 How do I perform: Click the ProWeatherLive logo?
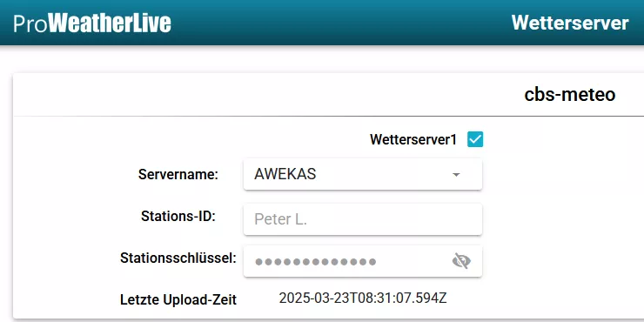[x=92, y=23]
